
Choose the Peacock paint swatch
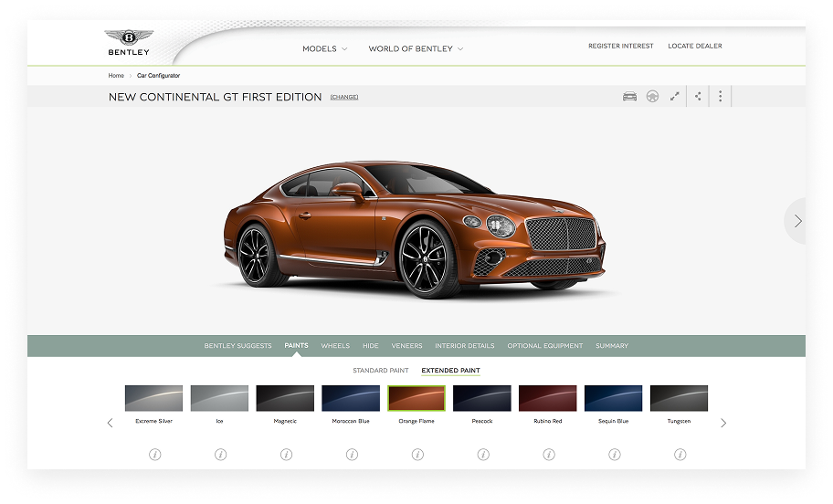482,398
